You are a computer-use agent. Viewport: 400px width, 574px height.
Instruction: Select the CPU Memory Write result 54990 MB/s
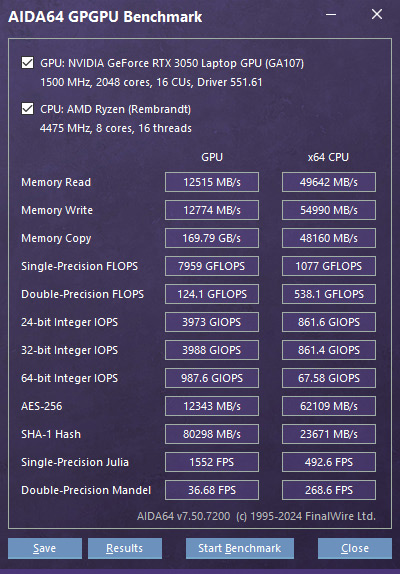click(x=329, y=210)
